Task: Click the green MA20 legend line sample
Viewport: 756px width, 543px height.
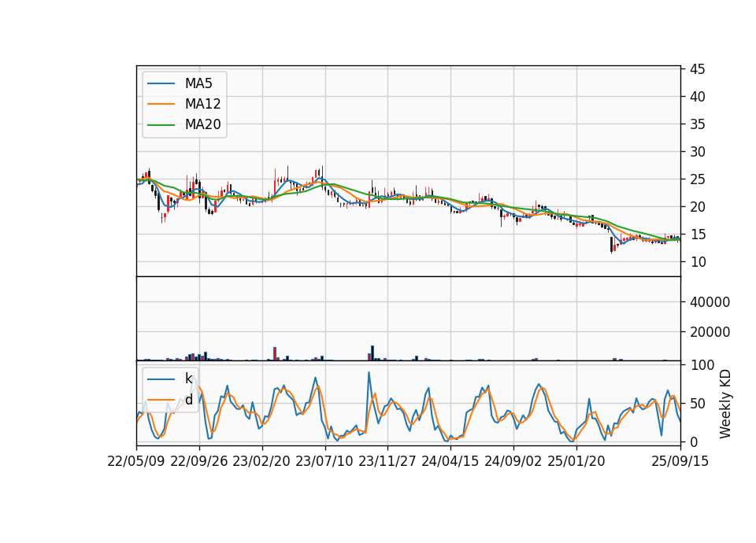Action: pos(161,125)
